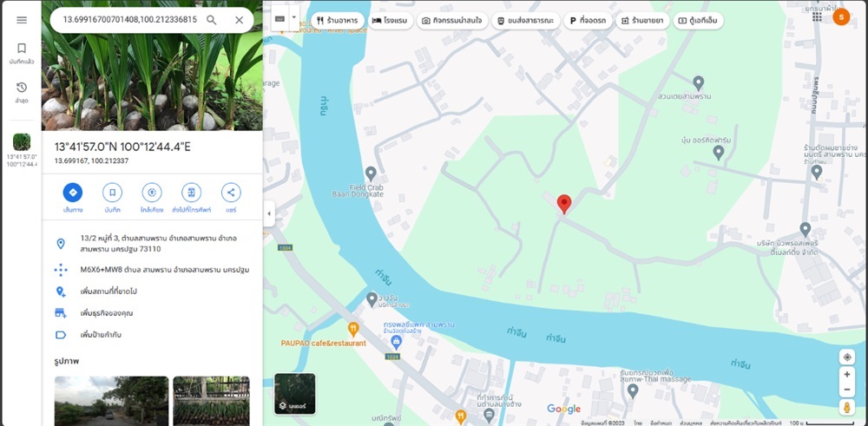Select the recent coconut photo thumbnail in sidebar
The width and height of the screenshot is (868, 426).
(x=22, y=141)
